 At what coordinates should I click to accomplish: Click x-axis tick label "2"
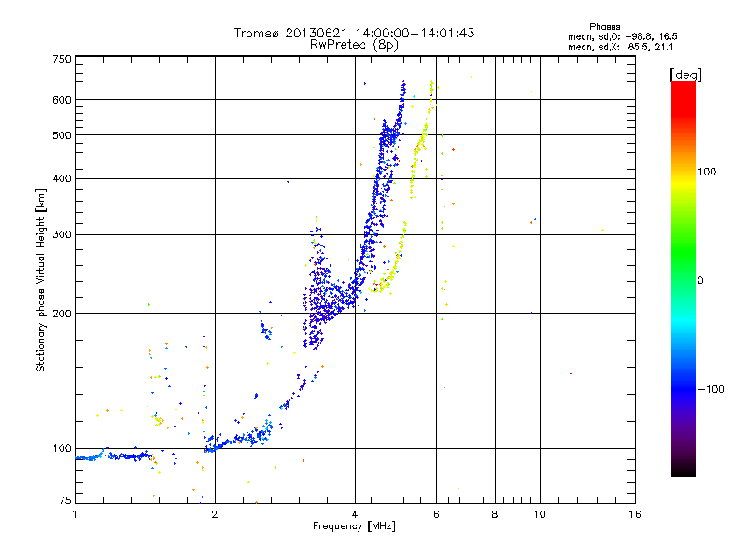click(215, 514)
